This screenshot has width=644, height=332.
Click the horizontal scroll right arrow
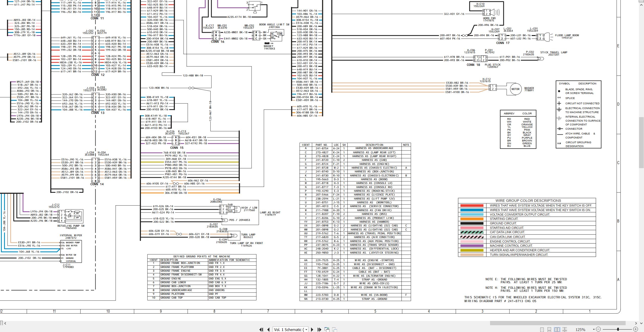636,323
